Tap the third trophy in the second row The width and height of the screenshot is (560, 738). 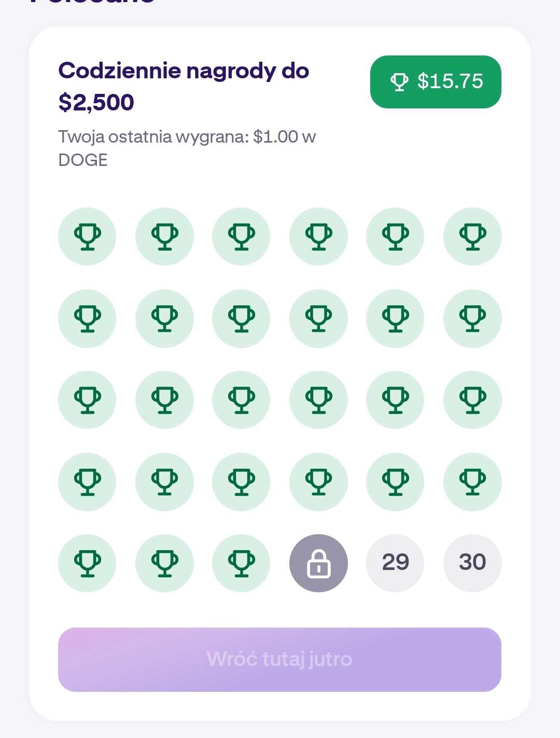click(241, 318)
